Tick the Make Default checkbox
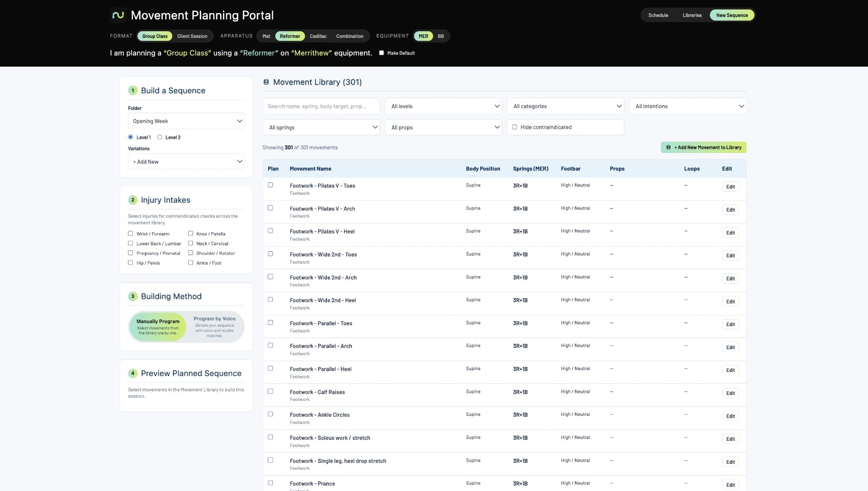 pyautogui.click(x=382, y=53)
